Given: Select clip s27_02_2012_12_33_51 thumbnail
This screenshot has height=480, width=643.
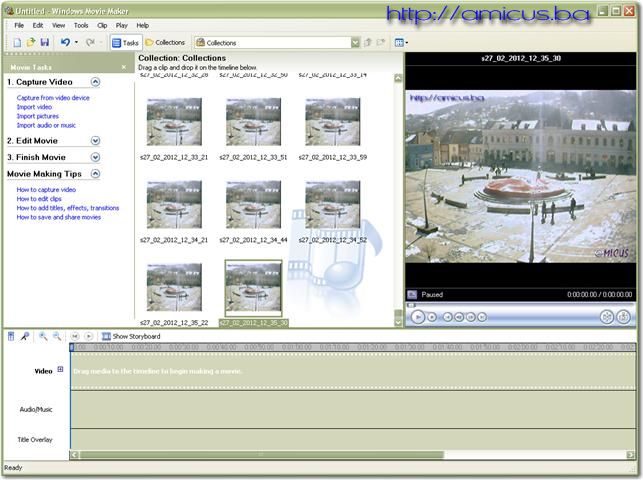Looking at the screenshot, I should coord(253,121).
